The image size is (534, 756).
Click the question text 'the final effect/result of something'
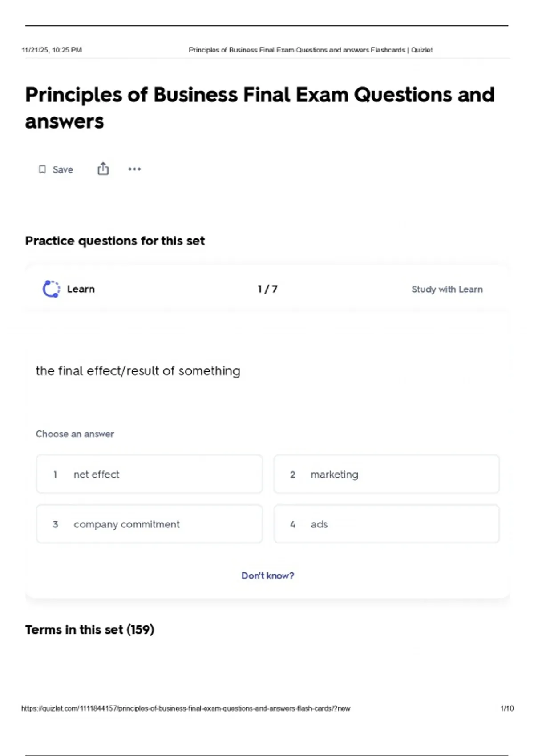click(138, 371)
